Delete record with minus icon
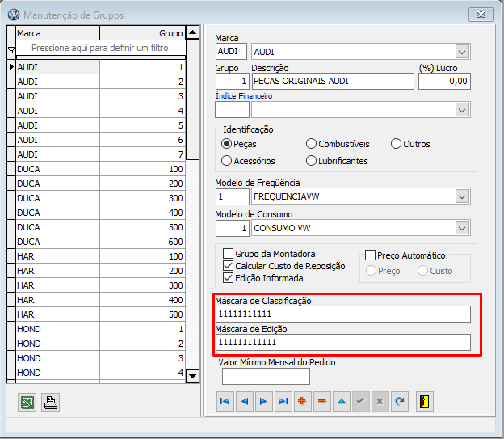Viewport: 504px width, 439px height. (x=322, y=401)
